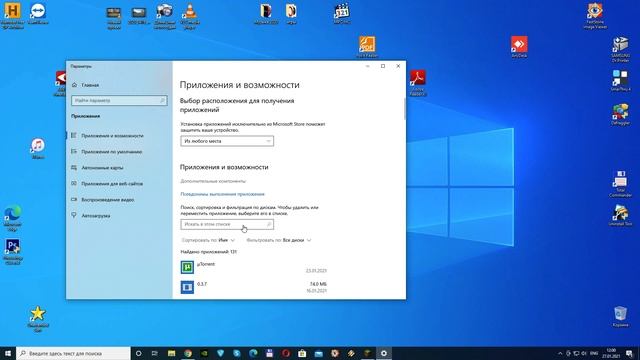
Task: Expand the Сортировать по Имя dropdown
Action: [208, 240]
